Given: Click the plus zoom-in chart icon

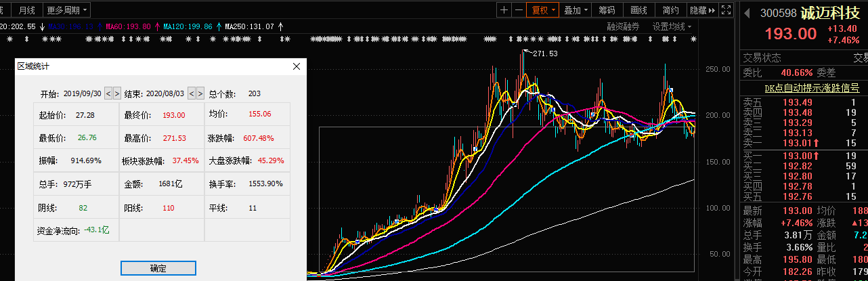Looking at the screenshot, I should 504,10.
